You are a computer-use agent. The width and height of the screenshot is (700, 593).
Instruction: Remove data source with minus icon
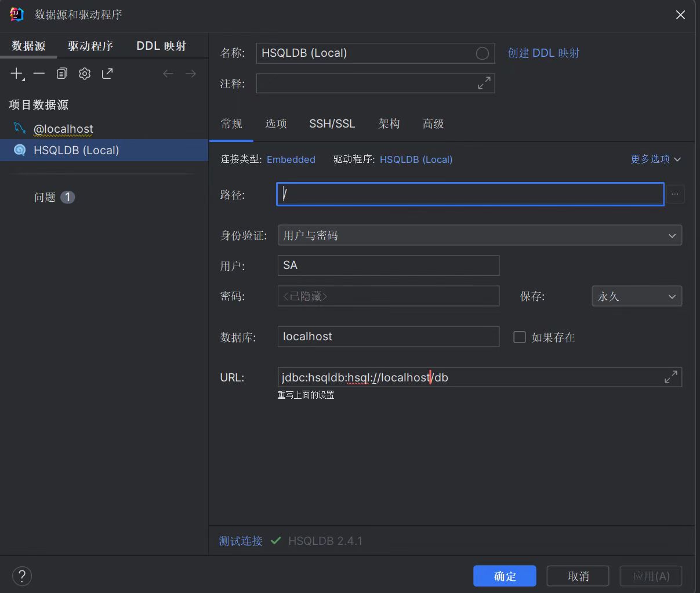pos(39,74)
